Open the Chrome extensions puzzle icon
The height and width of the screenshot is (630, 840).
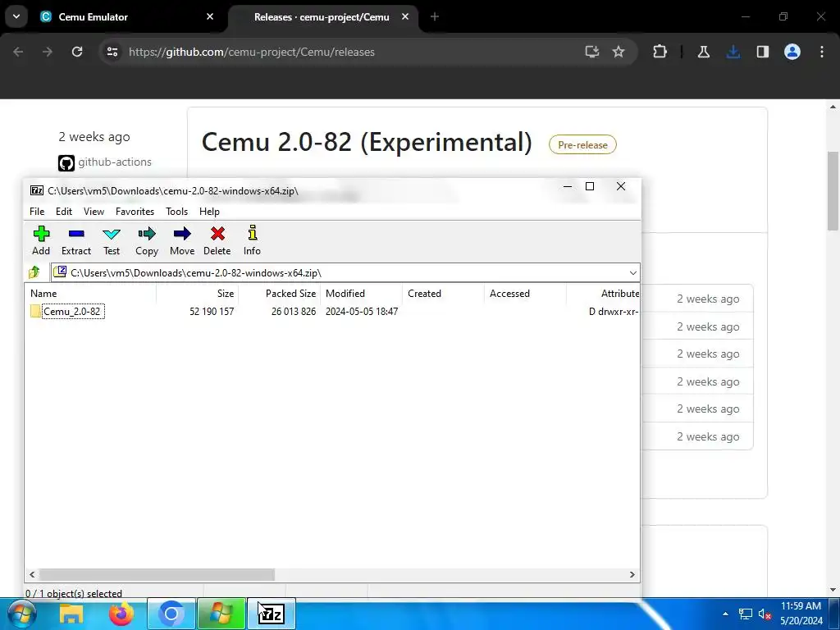(x=660, y=52)
